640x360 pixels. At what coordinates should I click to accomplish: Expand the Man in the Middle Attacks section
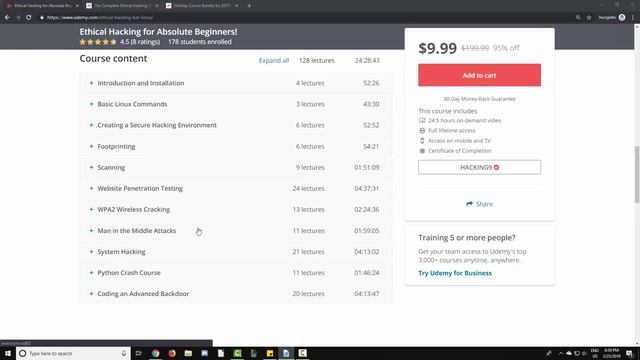point(236,231)
